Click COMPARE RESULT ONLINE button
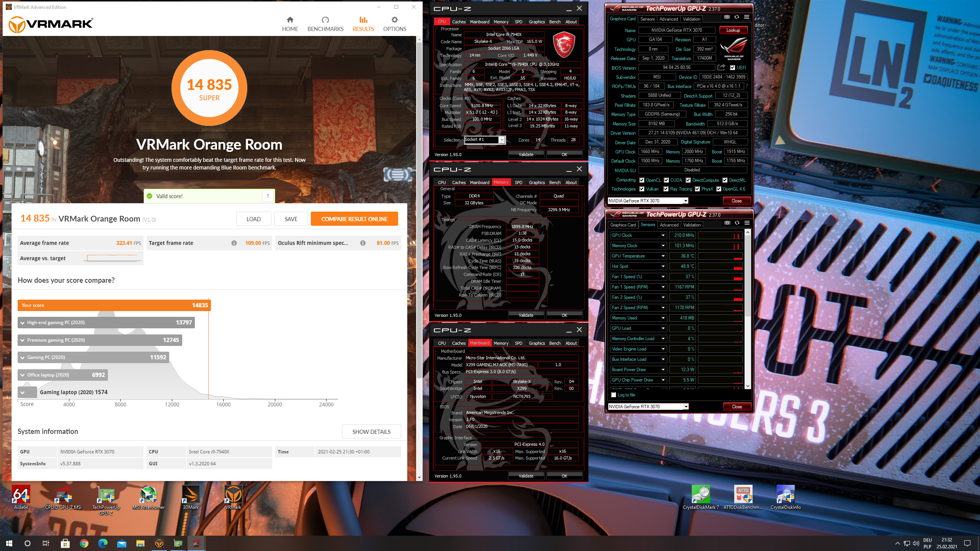The height and width of the screenshot is (551, 980). click(354, 219)
